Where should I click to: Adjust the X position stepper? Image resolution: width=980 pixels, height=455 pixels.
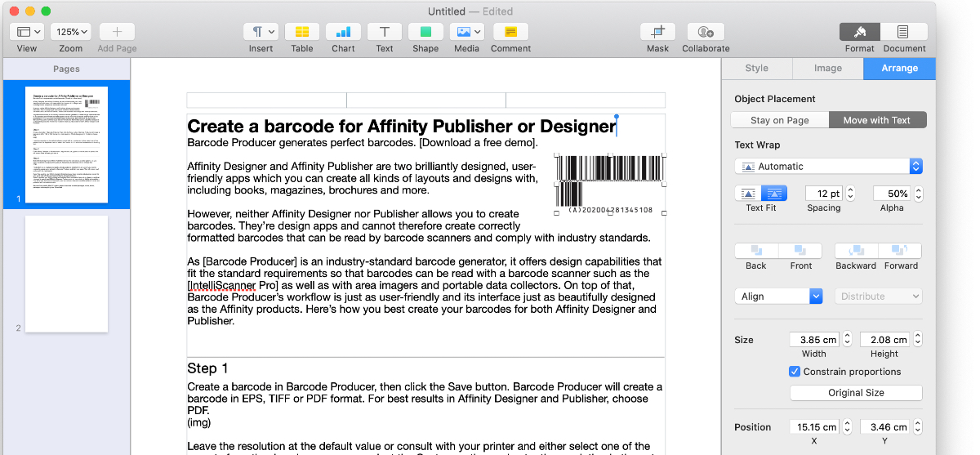pos(847,427)
